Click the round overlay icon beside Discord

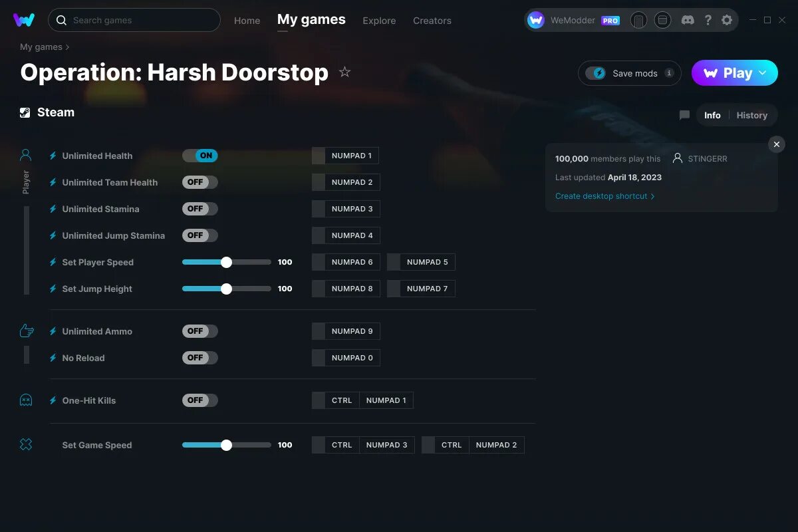pyautogui.click(x=662, y=20)
